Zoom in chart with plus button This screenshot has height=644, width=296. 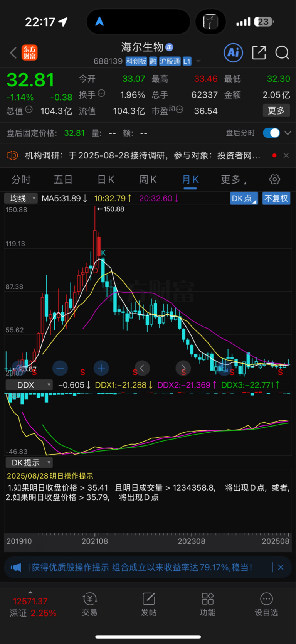[101, 368]
